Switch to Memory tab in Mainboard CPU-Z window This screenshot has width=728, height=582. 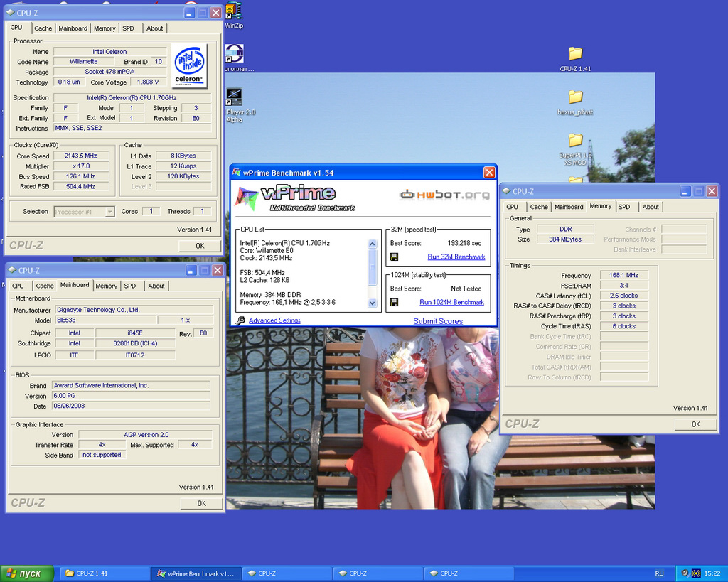coord(107,286)
